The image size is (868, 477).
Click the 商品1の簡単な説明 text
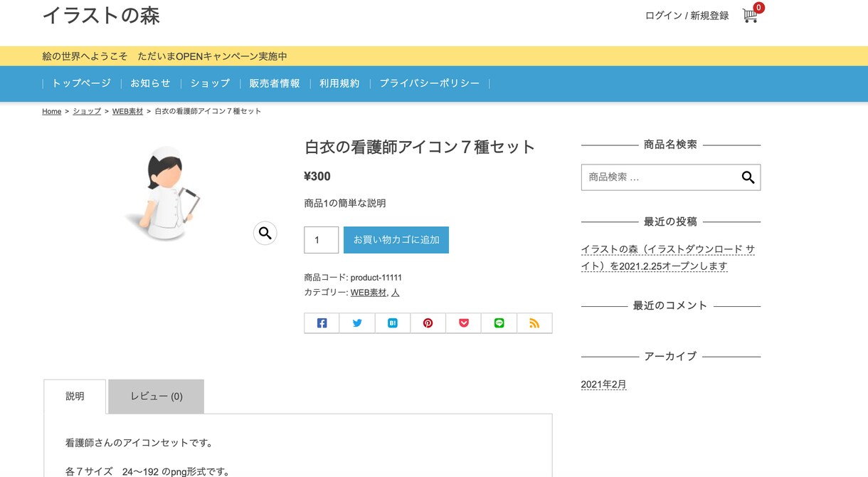[345, 204]
